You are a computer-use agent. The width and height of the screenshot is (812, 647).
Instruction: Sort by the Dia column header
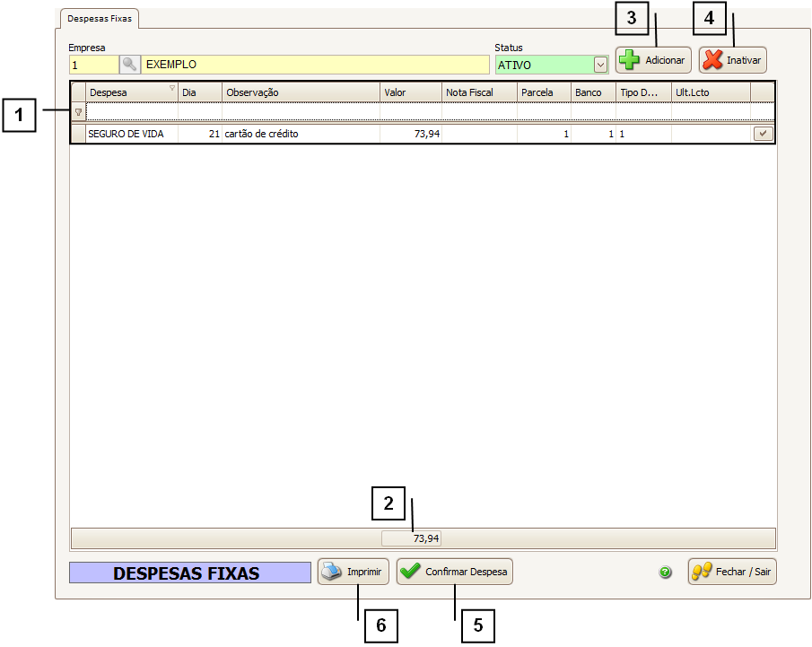[x=199, y=92]
